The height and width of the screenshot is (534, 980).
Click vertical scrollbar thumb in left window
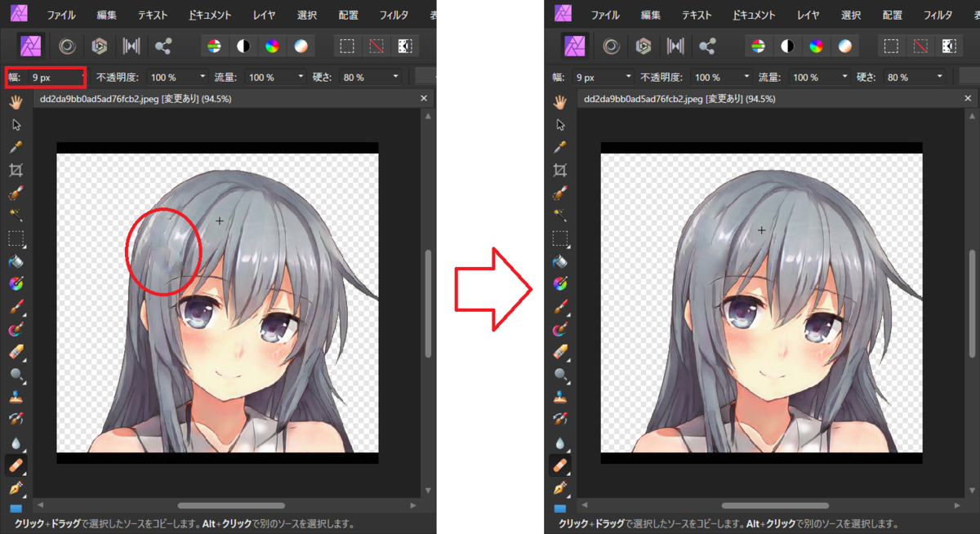click(427, 305)
